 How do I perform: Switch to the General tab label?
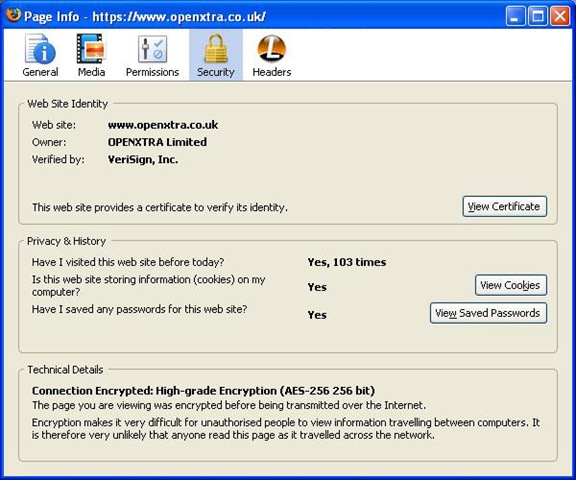40,72
